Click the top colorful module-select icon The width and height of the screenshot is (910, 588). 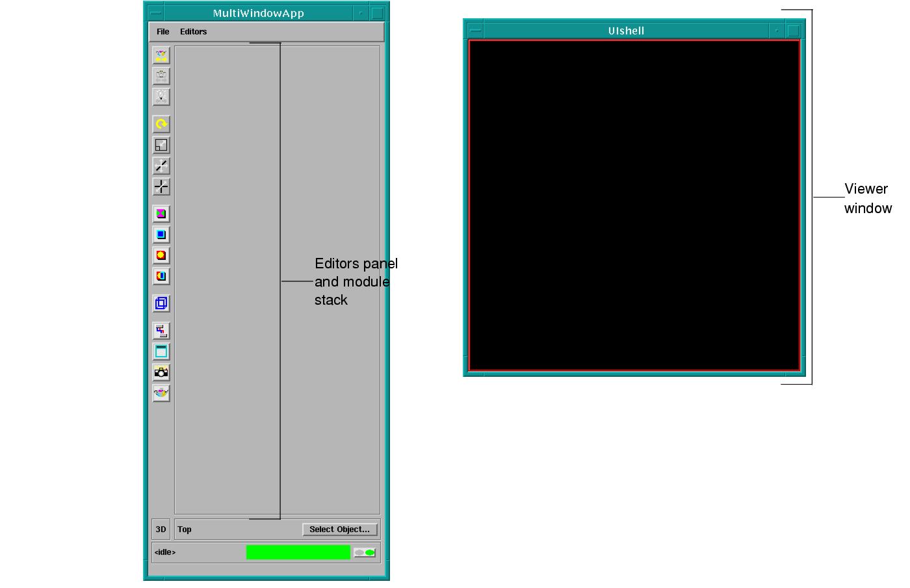[161, 55]
